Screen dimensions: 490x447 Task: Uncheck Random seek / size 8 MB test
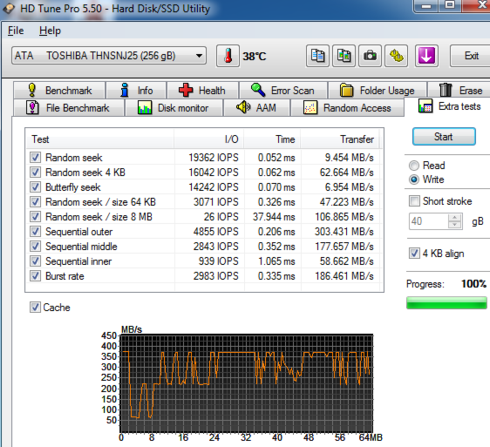point(35,217)
